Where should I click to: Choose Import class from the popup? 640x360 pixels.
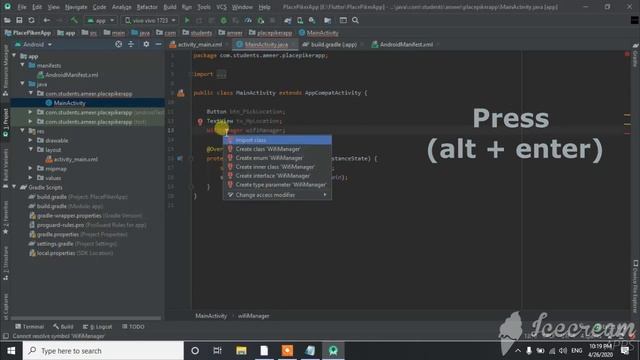coord(277,140)
